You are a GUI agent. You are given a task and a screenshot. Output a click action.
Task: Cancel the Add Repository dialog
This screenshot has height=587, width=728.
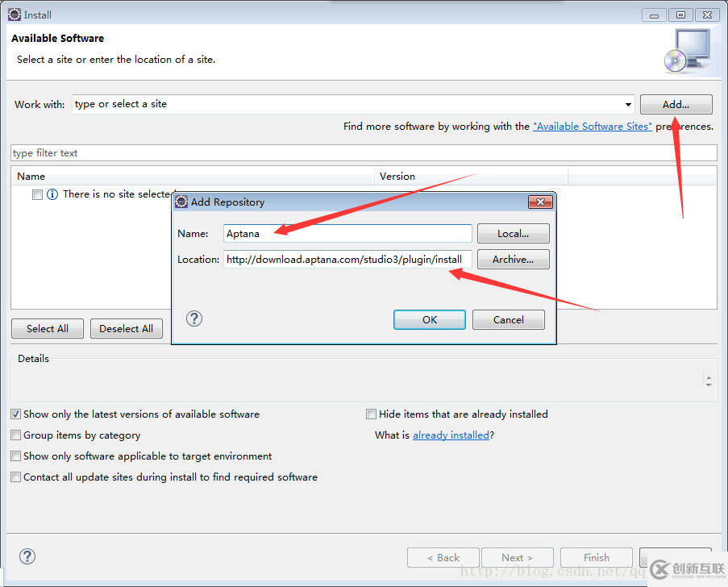coord(509,319)
